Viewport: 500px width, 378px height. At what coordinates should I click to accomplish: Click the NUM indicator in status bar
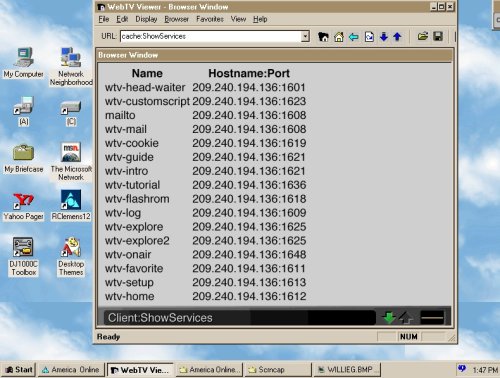[x=409, y=337]
